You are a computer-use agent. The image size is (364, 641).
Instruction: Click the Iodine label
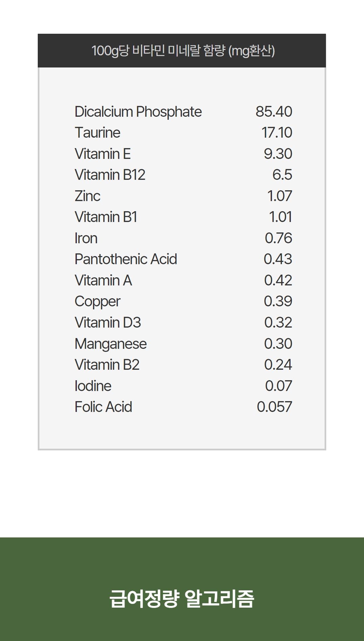coord(93,386)
